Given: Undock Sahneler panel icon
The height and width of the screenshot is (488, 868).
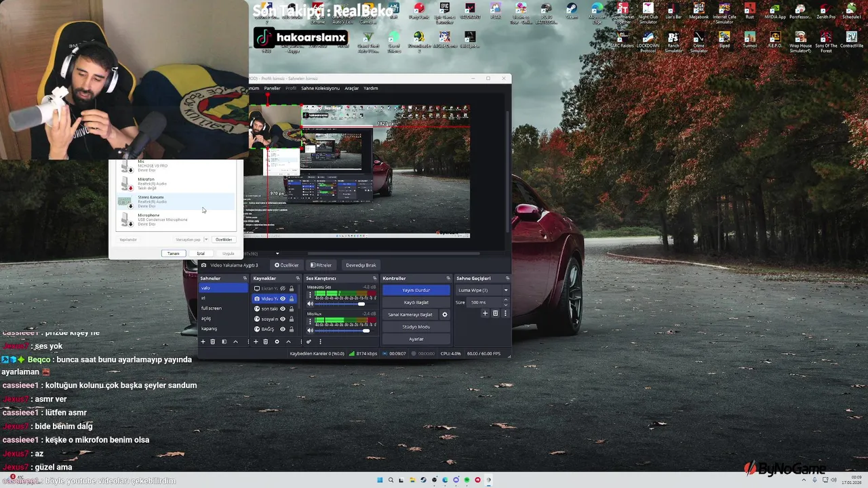Looking at the screenshot, I should pos(245,279).
